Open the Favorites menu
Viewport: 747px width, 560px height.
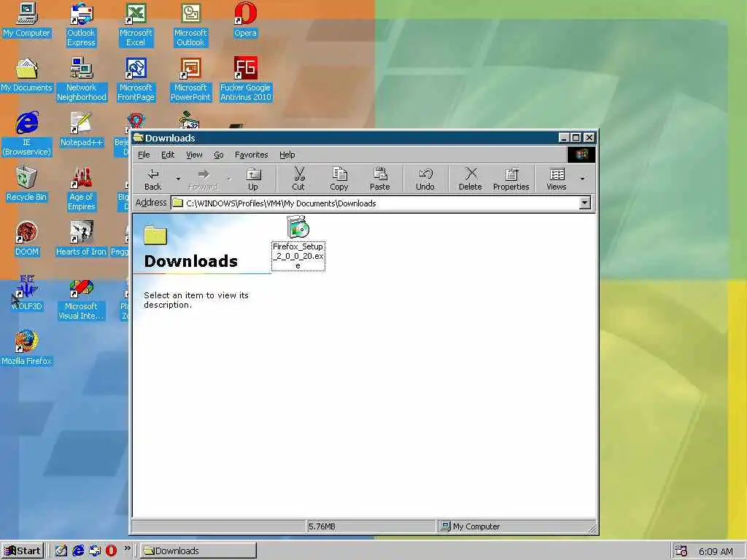pos(251,155)
